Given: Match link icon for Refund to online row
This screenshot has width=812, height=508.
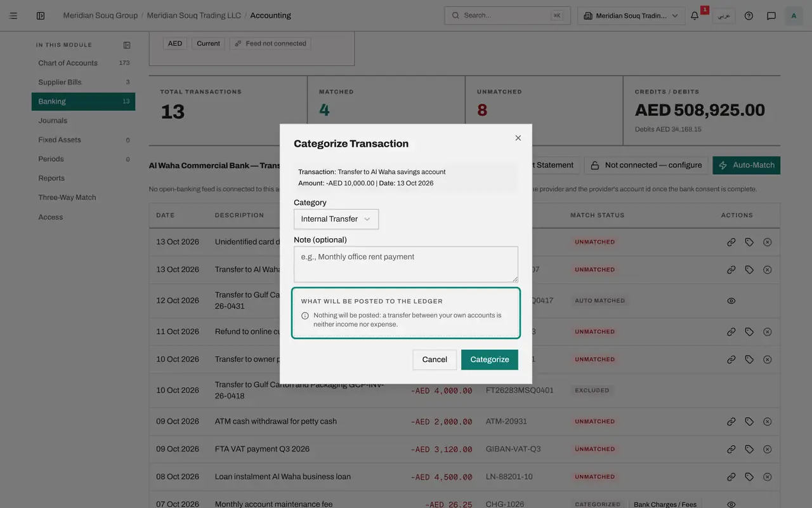Looking at the screenshot, I should (731, 331).
